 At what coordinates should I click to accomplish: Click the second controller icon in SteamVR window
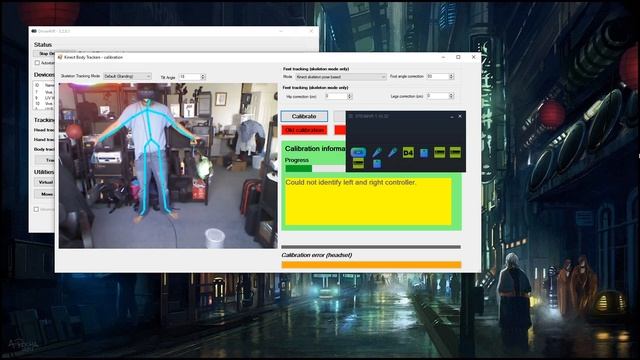pos(392,153)
